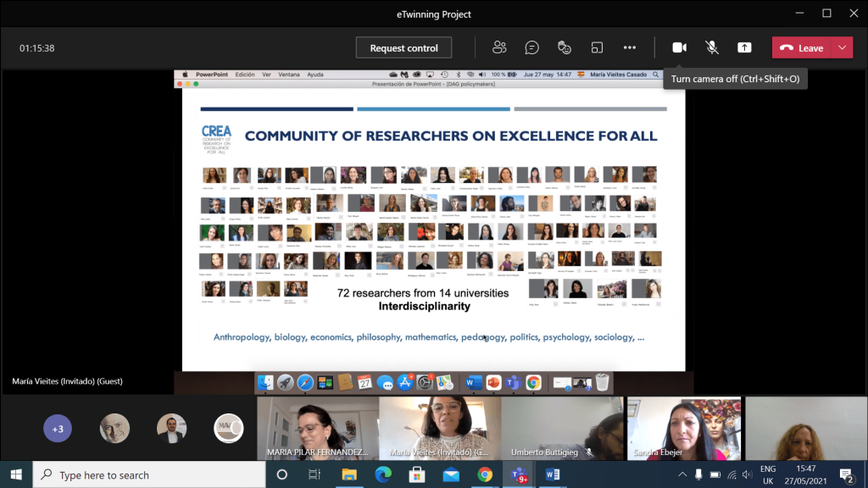Select Sandra Ebejer's video tile

click(x=683, y=429)
